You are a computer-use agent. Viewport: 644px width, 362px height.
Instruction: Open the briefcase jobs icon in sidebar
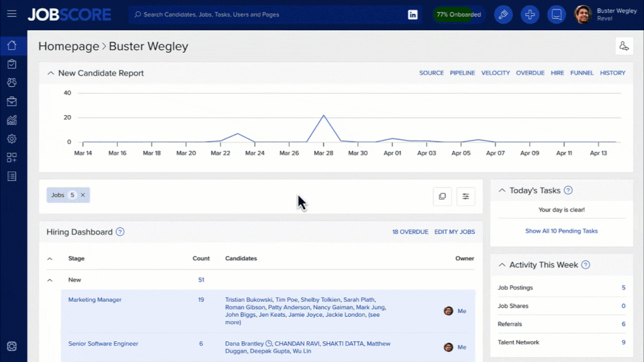[x=12, y=101]
